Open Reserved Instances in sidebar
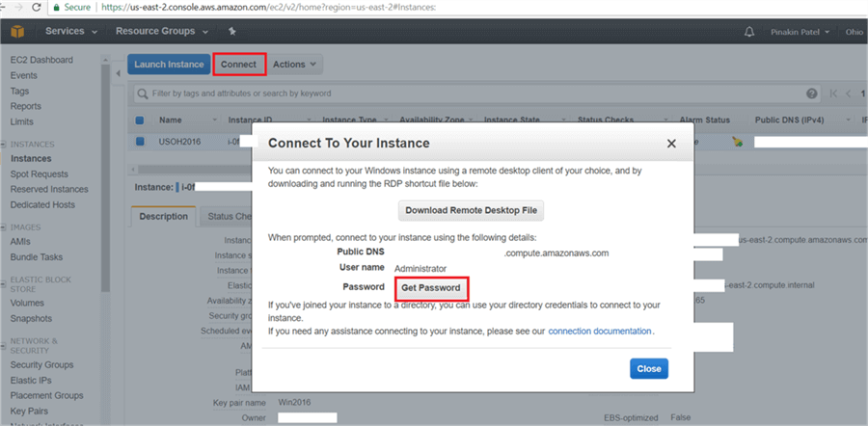The image size is (868, 426). (x=49, y=189)
